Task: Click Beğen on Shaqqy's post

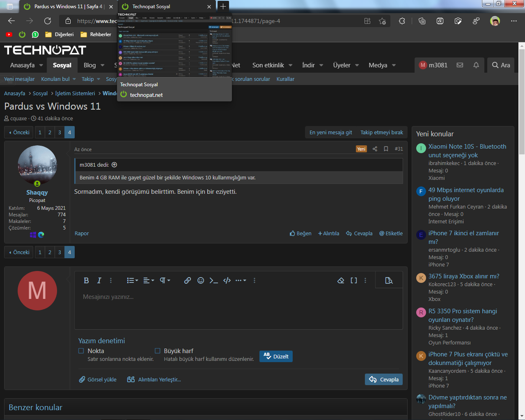Action: [x=300, y=233]
